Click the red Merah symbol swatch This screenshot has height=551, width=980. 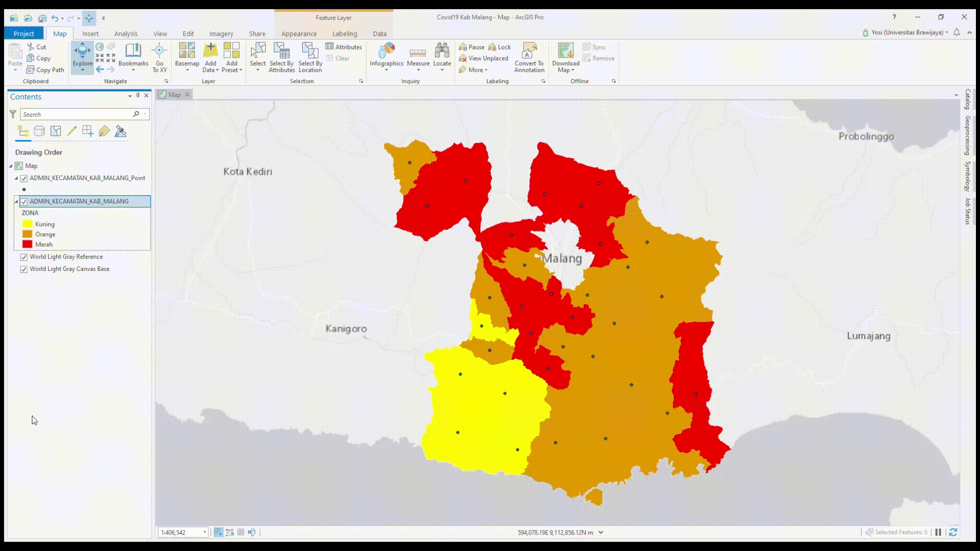pos(28,244)
